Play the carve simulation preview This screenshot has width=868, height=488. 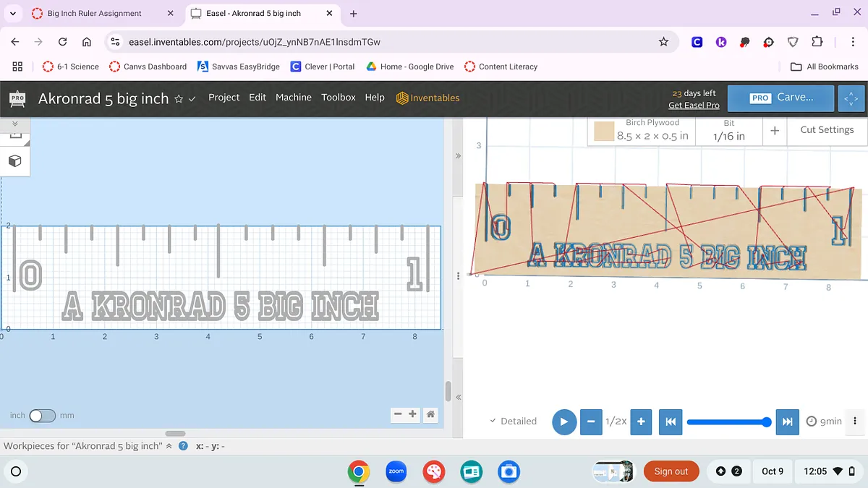click(564, 421)
